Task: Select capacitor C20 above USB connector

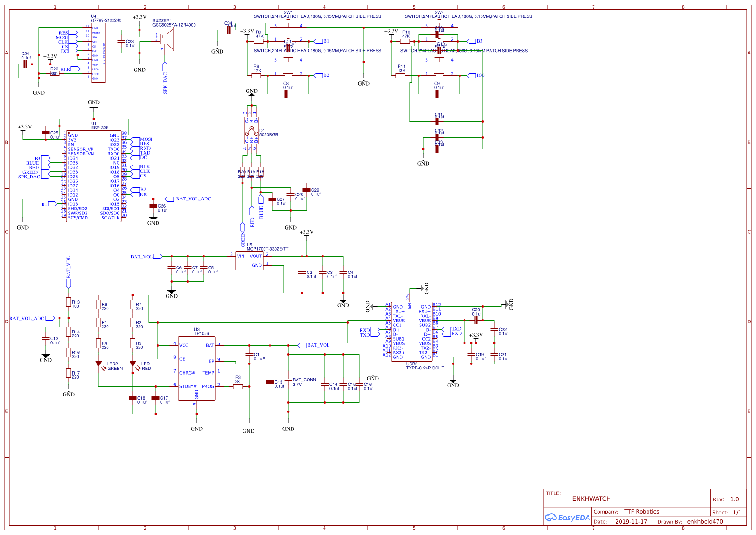Action: tap(476, 320)
